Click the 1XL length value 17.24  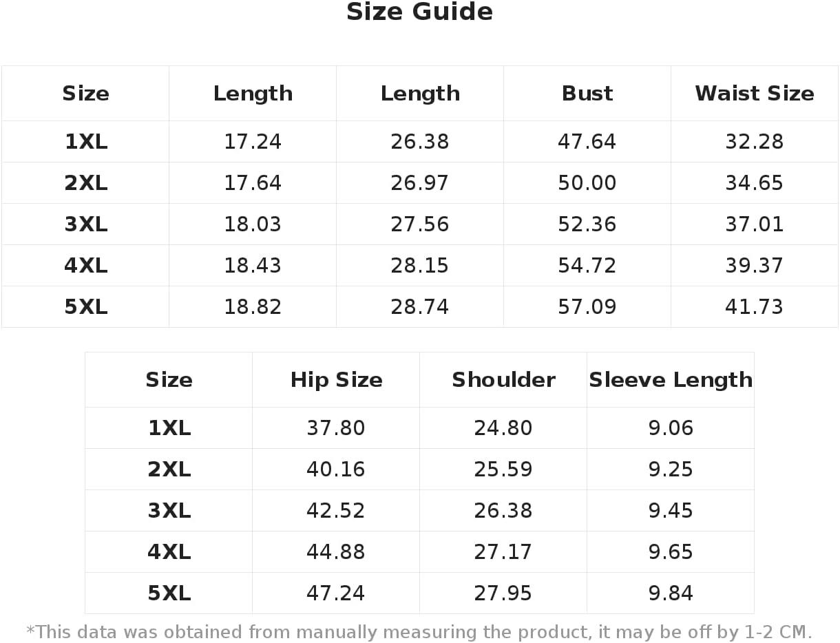[x=253, y=142]
